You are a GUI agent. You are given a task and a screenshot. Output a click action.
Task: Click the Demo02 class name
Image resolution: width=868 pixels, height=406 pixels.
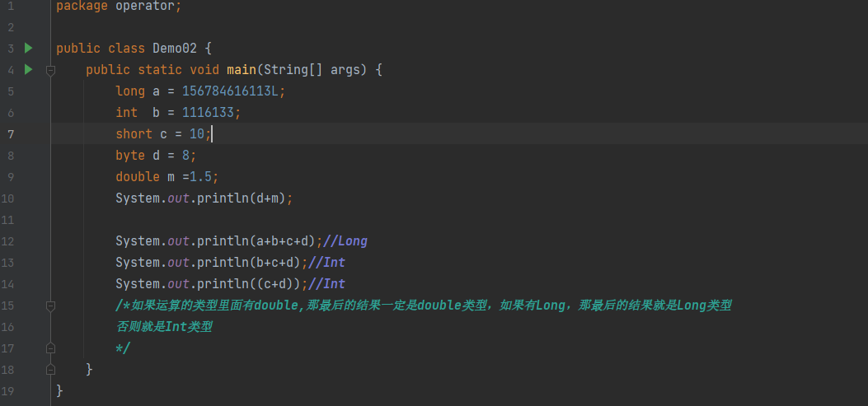[x=175, y=48]
